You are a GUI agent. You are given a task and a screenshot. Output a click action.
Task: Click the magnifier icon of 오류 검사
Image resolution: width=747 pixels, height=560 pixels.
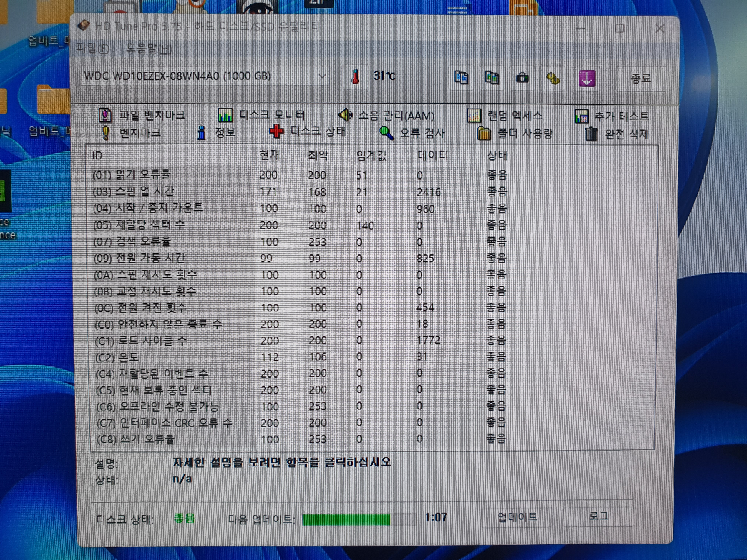386,133
